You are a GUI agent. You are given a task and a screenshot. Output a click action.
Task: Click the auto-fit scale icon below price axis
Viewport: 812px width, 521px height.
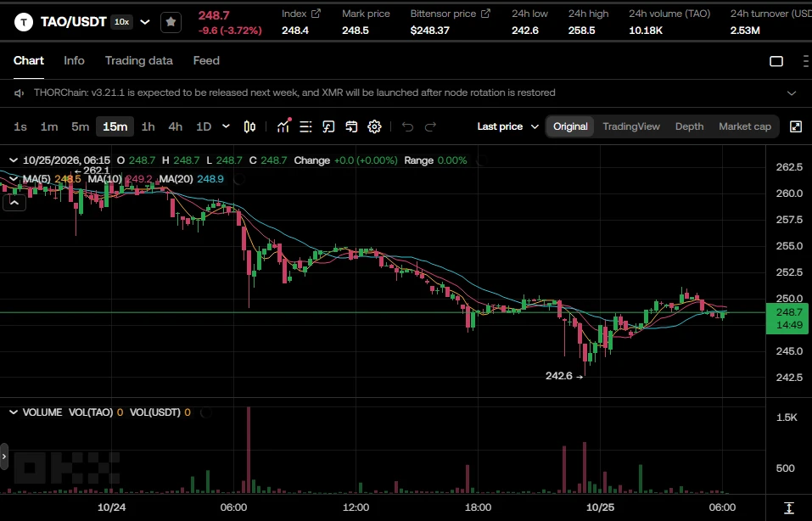click(x=789, y=507)
